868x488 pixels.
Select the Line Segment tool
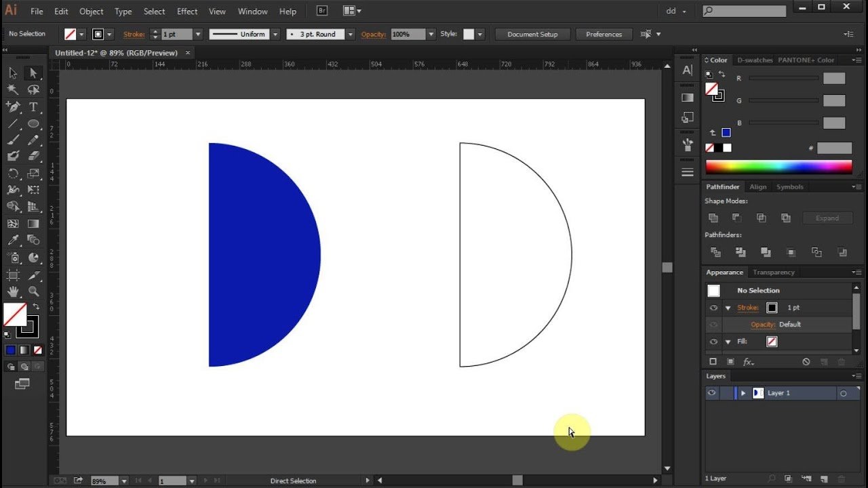13,124
